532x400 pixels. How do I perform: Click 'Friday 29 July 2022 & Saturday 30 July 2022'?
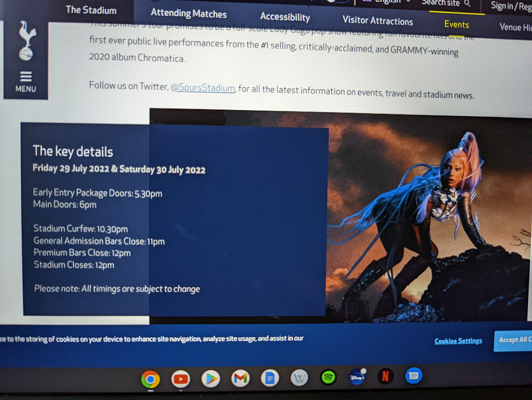pyautogui.click(x=119, y=169)
